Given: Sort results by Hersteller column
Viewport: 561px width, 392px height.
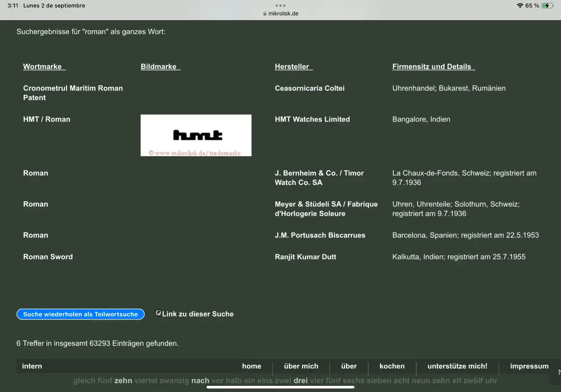Looking at the screenshot, I should pyautogui.click(x=293, y=67).
